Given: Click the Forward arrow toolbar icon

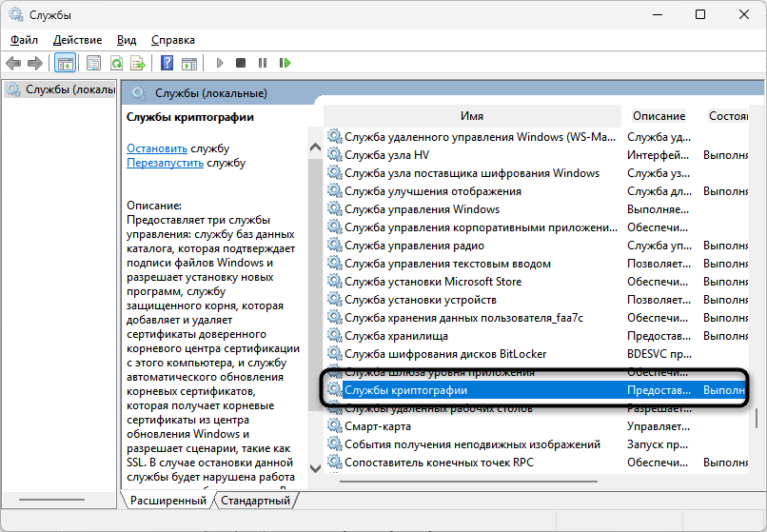Looking at the screenshot, I should pos(35,63).
